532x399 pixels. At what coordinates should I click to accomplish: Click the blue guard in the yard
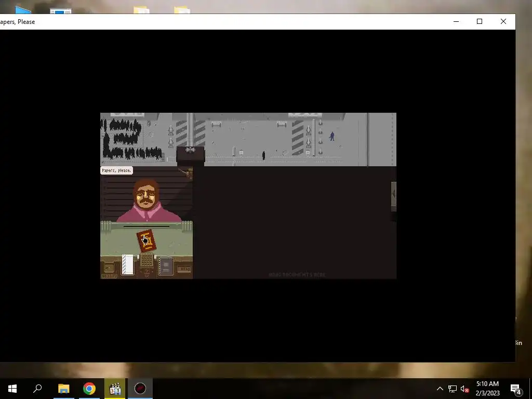332,137
